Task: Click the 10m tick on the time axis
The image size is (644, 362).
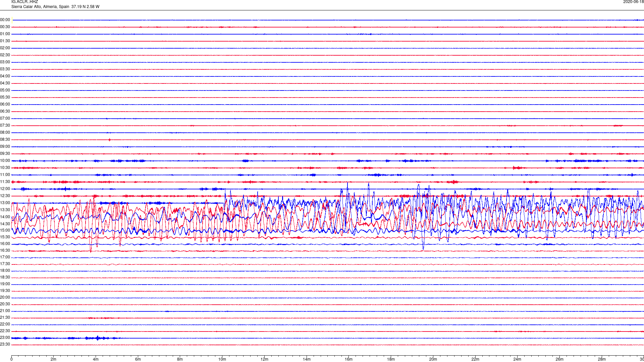Action: (x=222, y=359)
